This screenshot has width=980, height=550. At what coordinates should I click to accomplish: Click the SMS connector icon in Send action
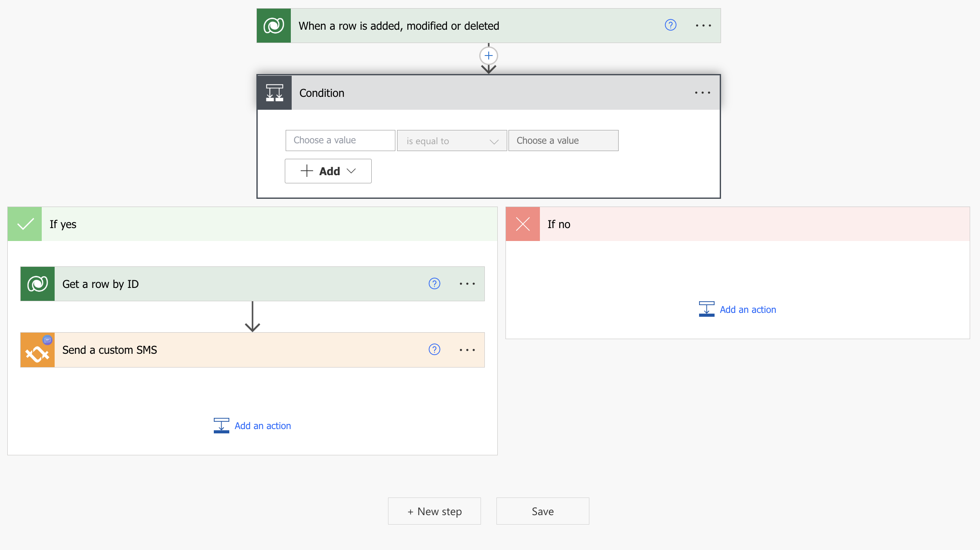click(x=38, y=349)
